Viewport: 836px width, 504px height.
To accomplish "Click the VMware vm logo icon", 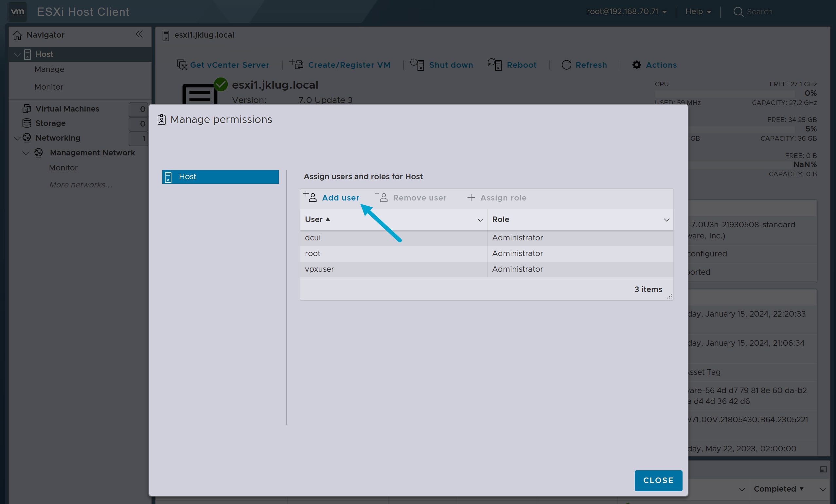I will point(17,11).
